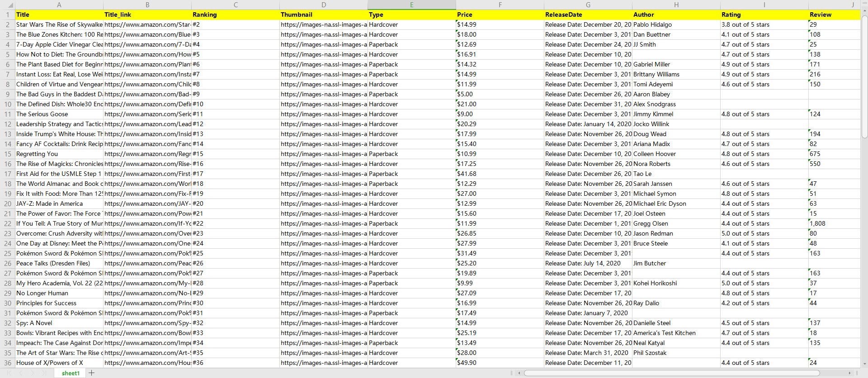This screenshot has height=378, width=868.
Task: Select the 'No Longer Human' title cell
Action: click(59, 293)
